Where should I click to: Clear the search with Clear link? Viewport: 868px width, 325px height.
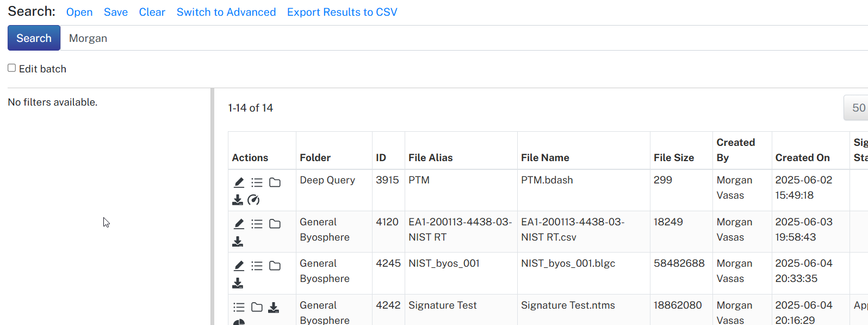pyautogui.click(x=152, y=12)
